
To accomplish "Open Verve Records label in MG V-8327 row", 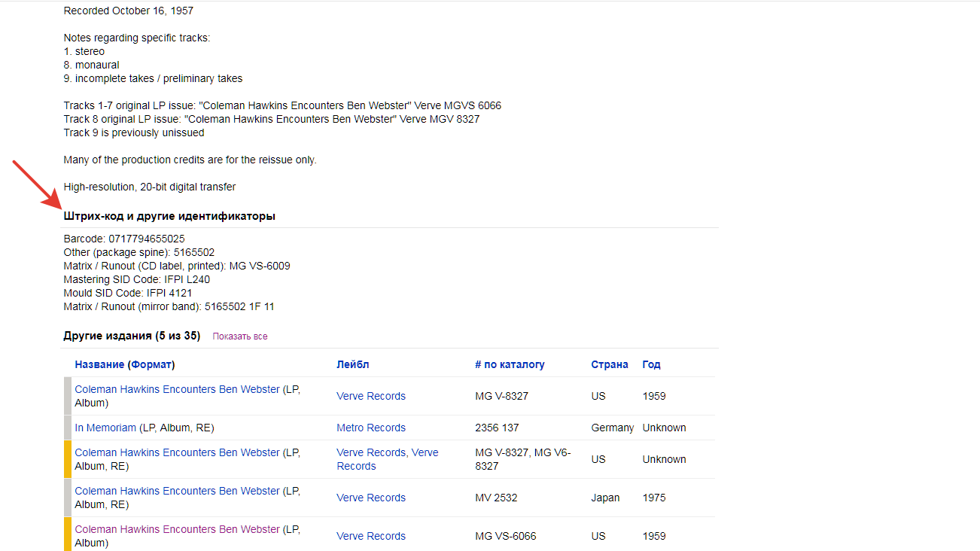I will pyautogui.click(x=371, y=396).
